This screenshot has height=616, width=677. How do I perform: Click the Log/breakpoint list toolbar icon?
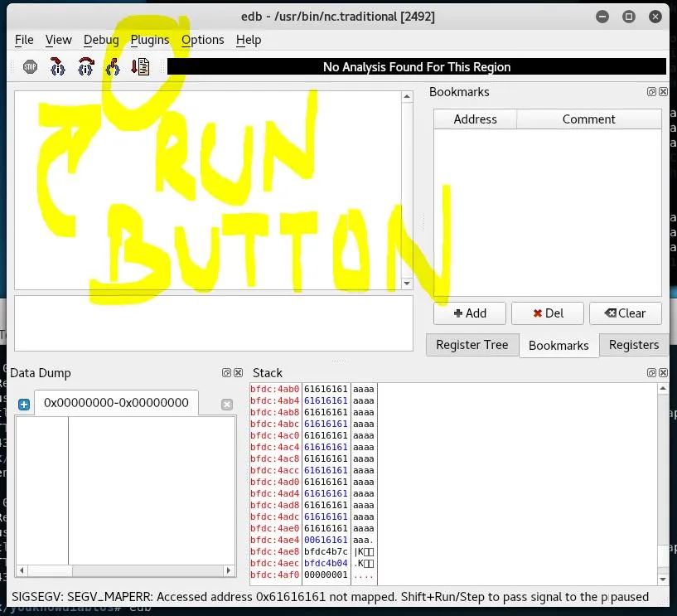click(140, 67)
